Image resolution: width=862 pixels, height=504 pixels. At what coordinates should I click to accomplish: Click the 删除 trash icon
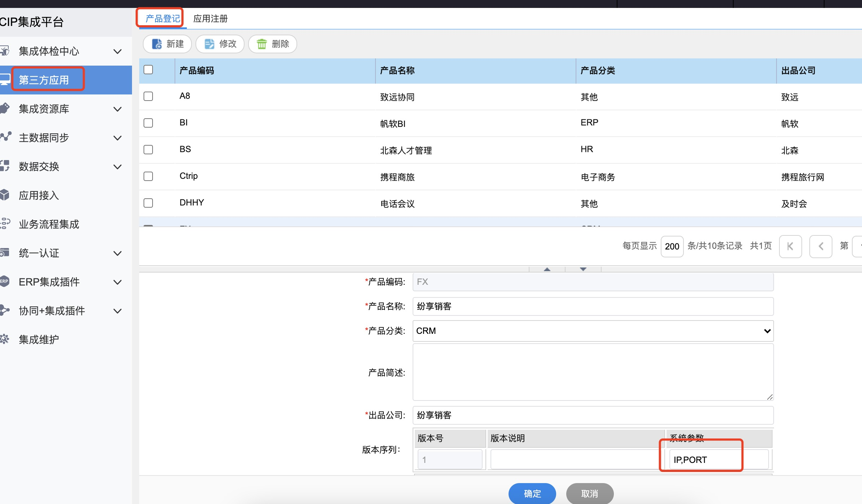point(262,44)
